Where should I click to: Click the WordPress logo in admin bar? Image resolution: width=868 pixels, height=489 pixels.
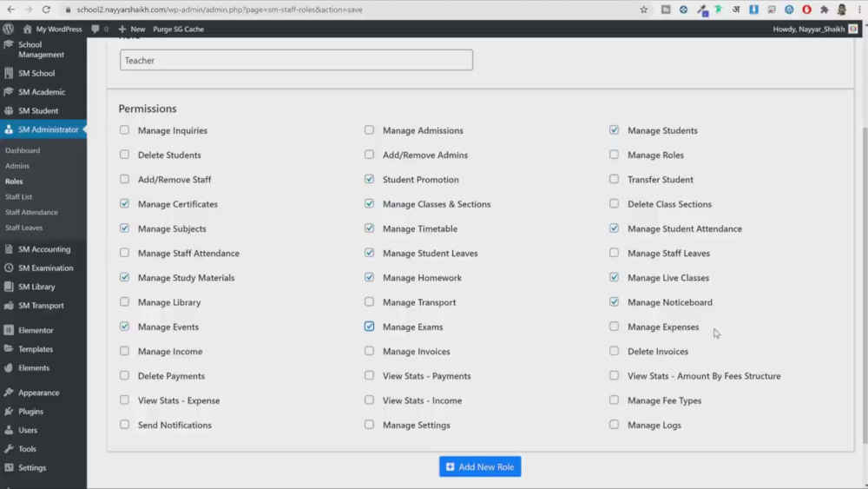(8, 29)
